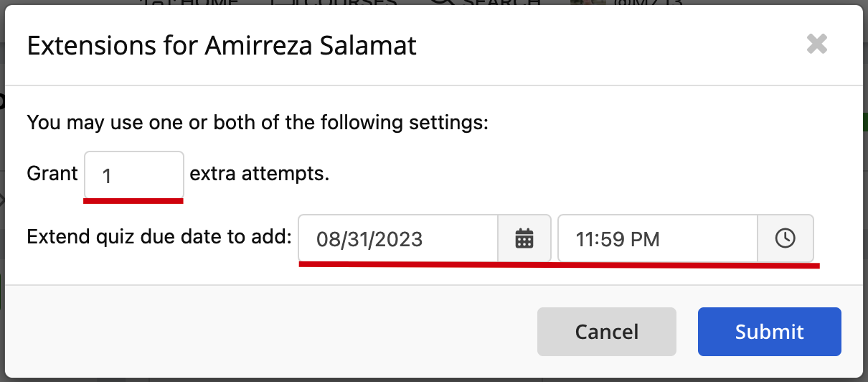The height and width of the screenshot is (382, 868).
Task: Click the 'You may use one or both' instruction text
Action: pos(258,123)
